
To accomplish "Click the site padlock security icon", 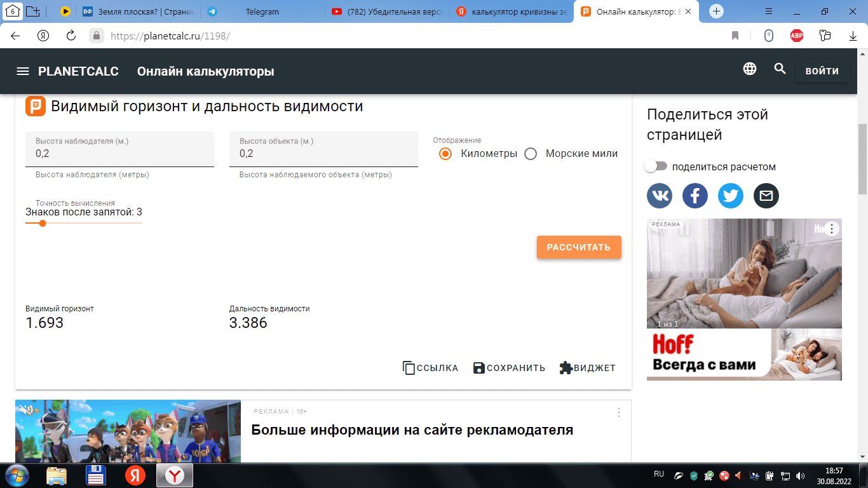I will [97, 36].
